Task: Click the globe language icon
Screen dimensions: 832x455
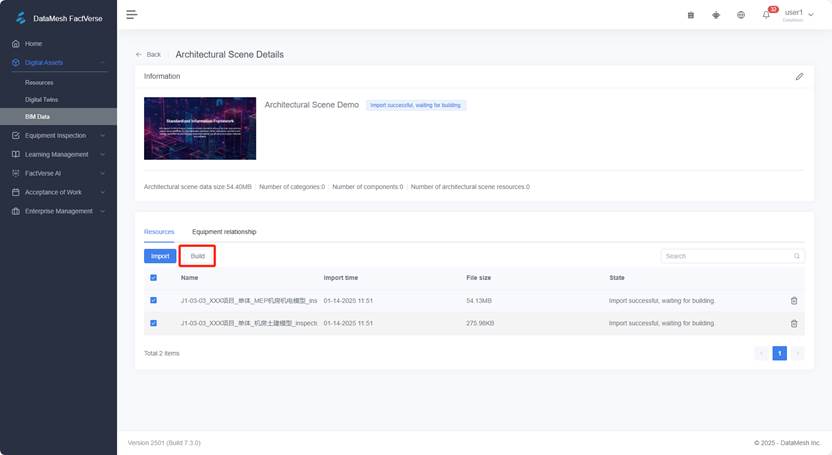Action: [x=741, y=15]
